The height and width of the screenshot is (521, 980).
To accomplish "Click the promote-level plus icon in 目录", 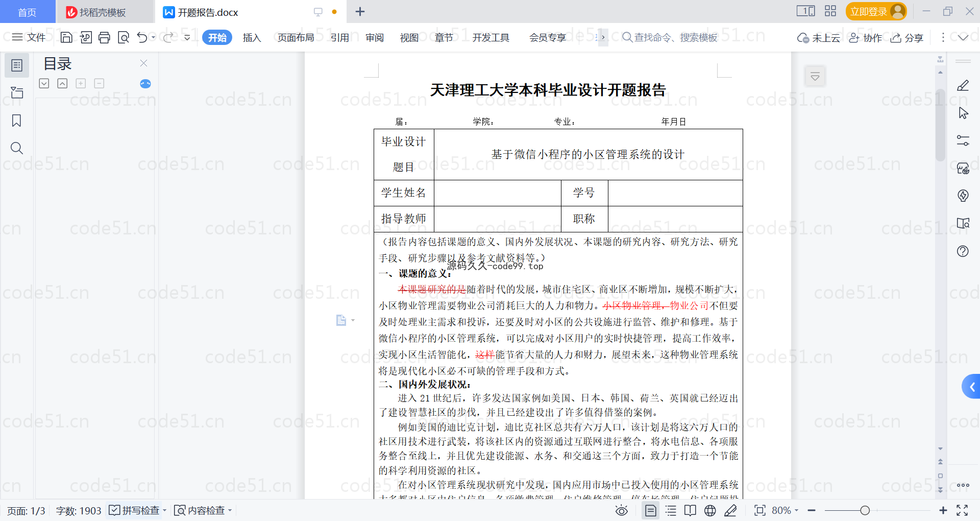I will coord(81,83).
